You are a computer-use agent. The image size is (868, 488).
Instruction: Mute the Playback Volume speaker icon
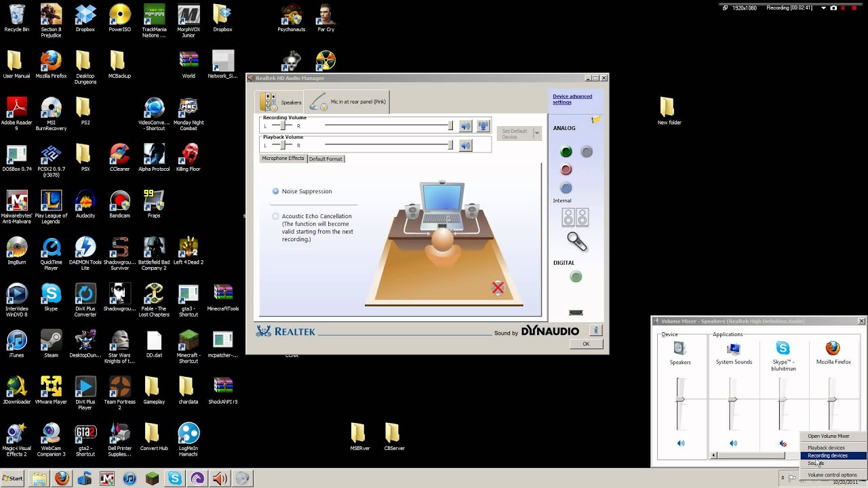[465, 145]
